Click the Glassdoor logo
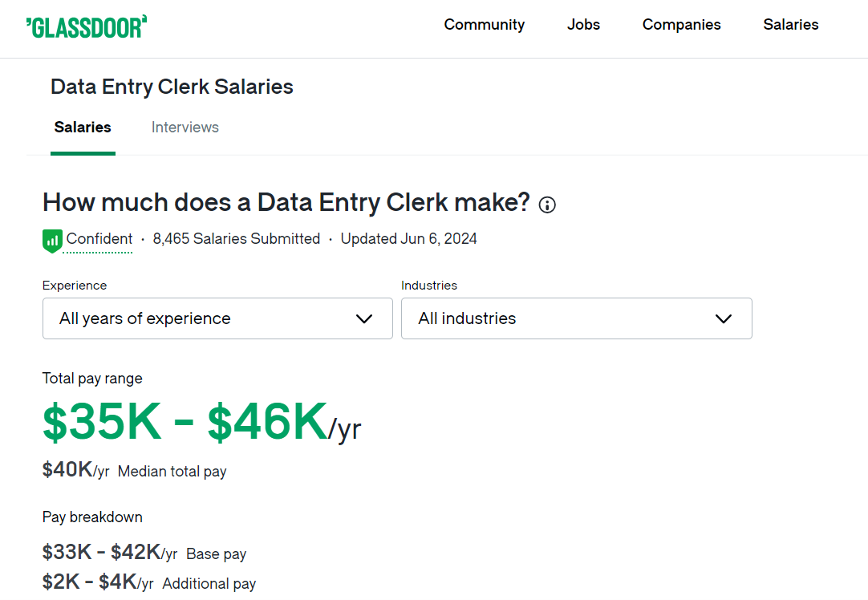This screenshot has height=600, width=868. (x=87, y=25)
